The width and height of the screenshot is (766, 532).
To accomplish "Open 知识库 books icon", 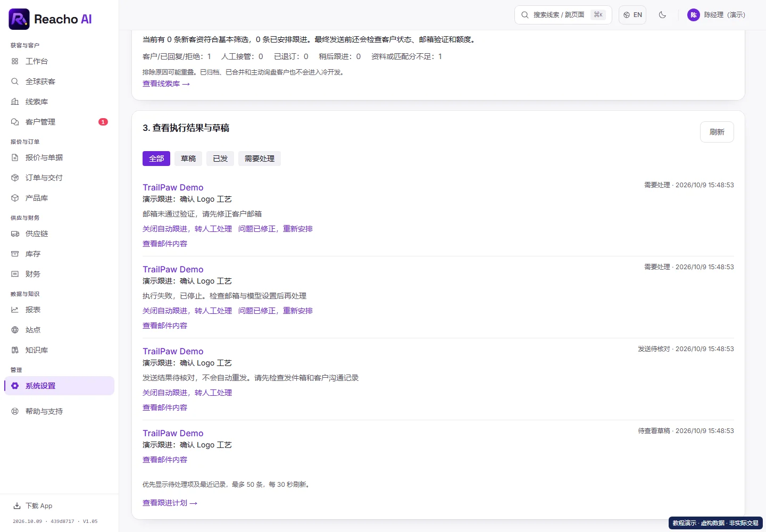I will [x=15, y=350].
